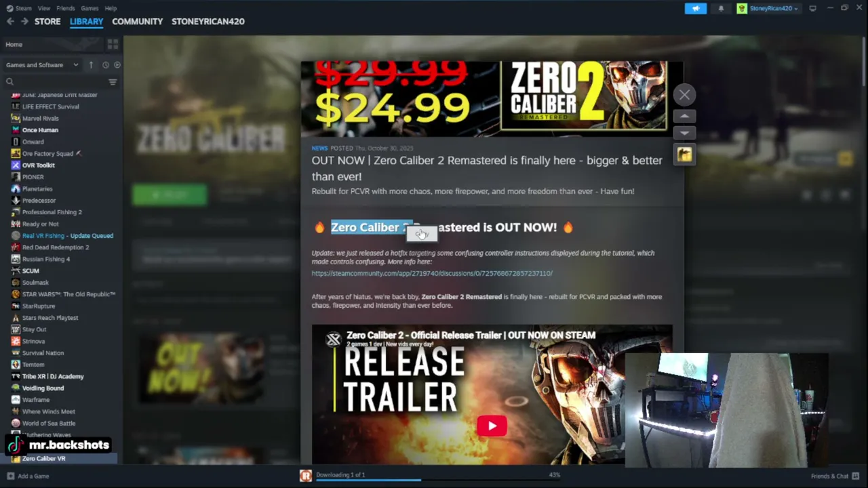
Task: Switch to grid collections view icon
Action: [113, 45]
